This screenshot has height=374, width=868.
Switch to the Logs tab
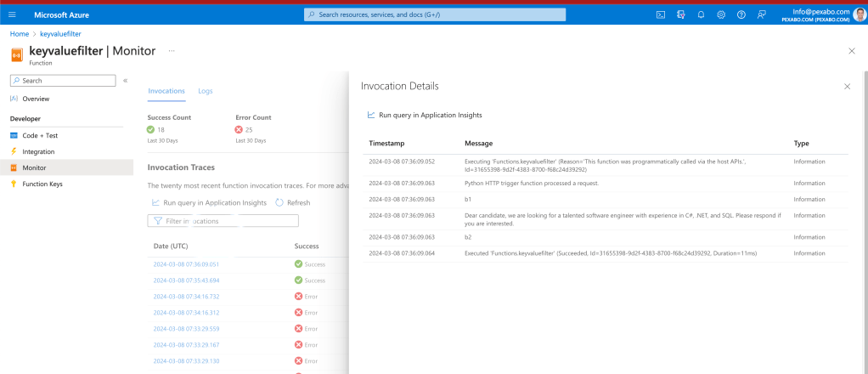[x=206, y=91]
